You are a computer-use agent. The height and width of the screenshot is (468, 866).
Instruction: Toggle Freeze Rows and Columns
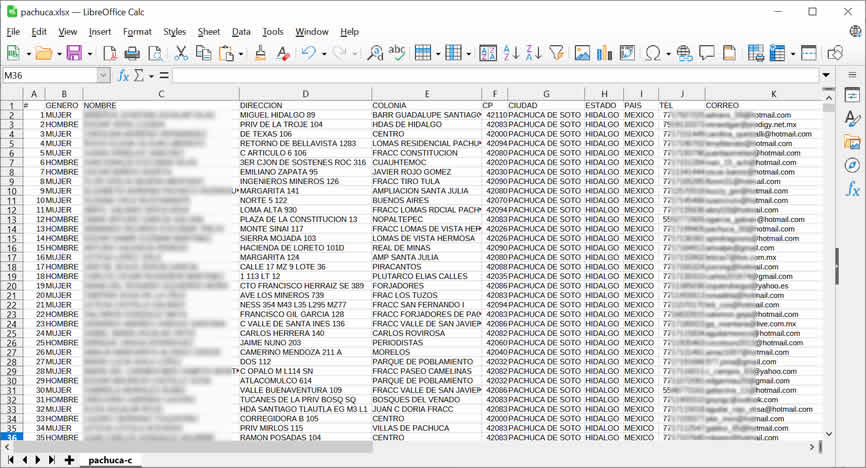(778, 53)
